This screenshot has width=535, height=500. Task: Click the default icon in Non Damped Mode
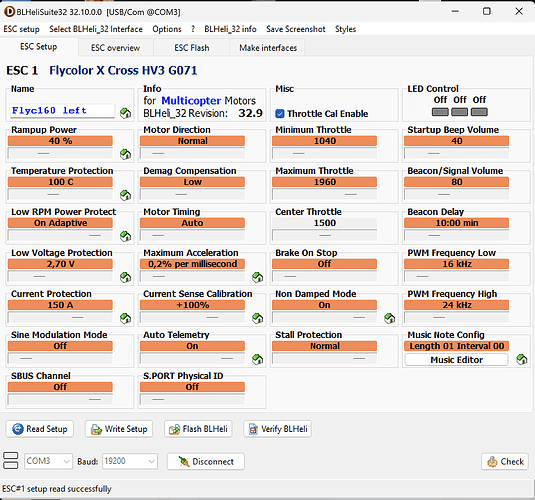[x=390, y=318]
